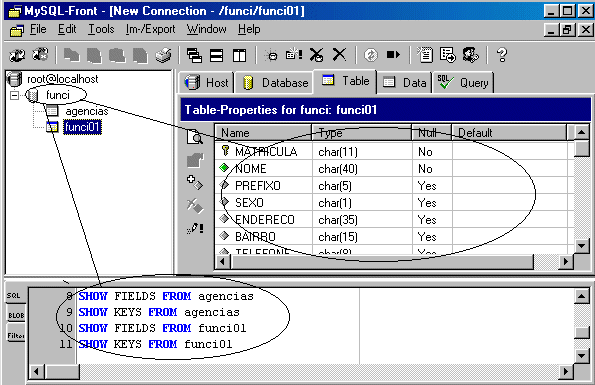The height and width of the screenshot is (385, 595).
Task: Click scroll left arrow of field list
Action: coord(222,261)
